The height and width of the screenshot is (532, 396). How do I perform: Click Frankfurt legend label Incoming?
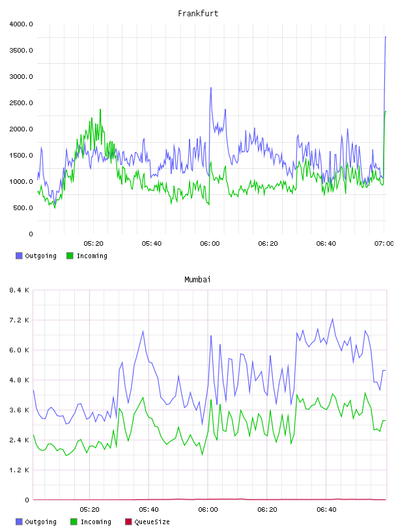92,256
